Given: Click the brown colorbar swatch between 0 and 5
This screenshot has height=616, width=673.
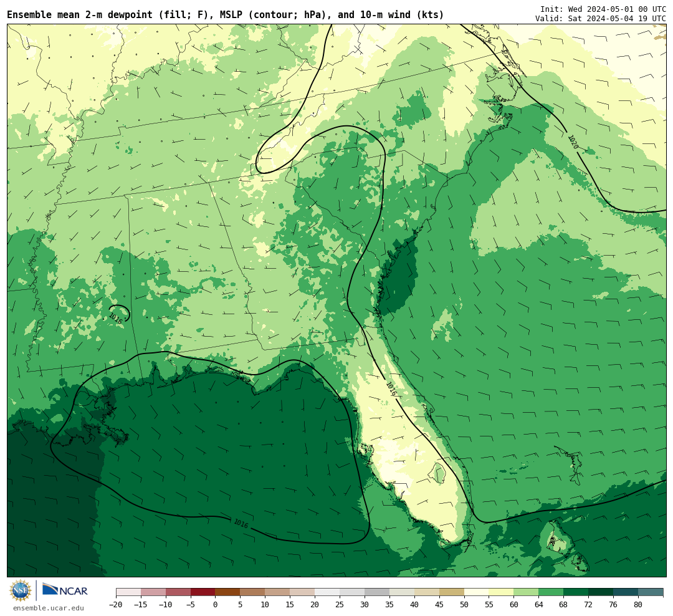Looking at the screenshot, I should (x=227, y=592).
